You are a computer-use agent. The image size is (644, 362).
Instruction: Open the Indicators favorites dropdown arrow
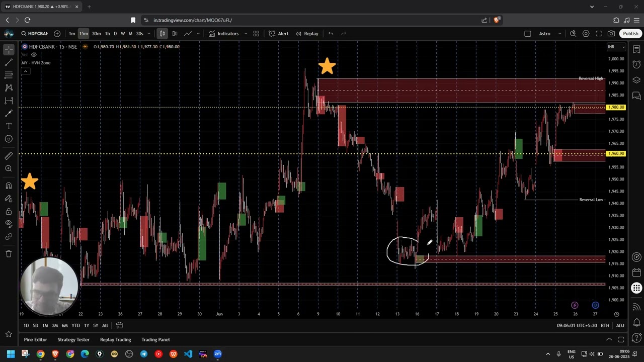pyautogui.click(x=246, y=34)
